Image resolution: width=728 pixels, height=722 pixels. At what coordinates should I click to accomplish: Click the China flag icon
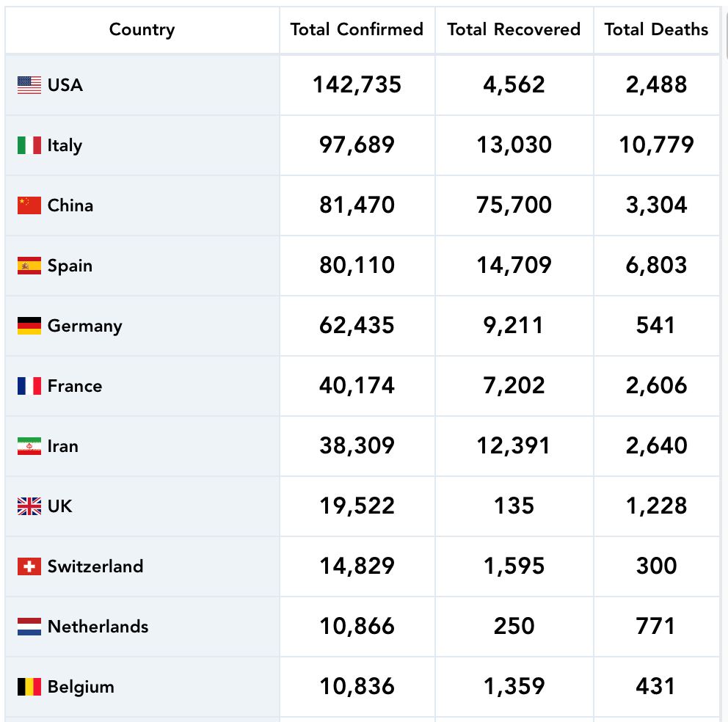pos(29,205)
